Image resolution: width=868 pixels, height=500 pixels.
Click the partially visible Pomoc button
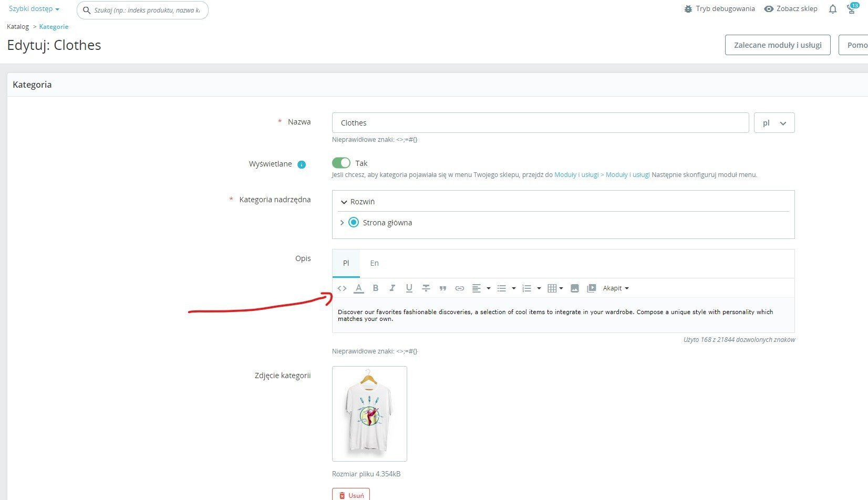(x=854, y=45)
